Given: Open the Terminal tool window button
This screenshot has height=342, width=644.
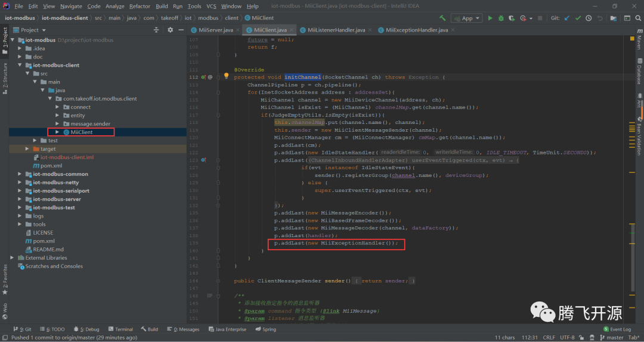Looking at the screenshot, I should coord(120,329).
